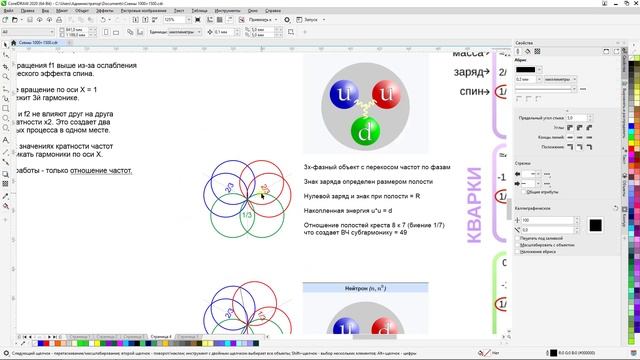The image size is (640, 360).
Task: Click the Print icon in toolbar
Action: point(59,20)
